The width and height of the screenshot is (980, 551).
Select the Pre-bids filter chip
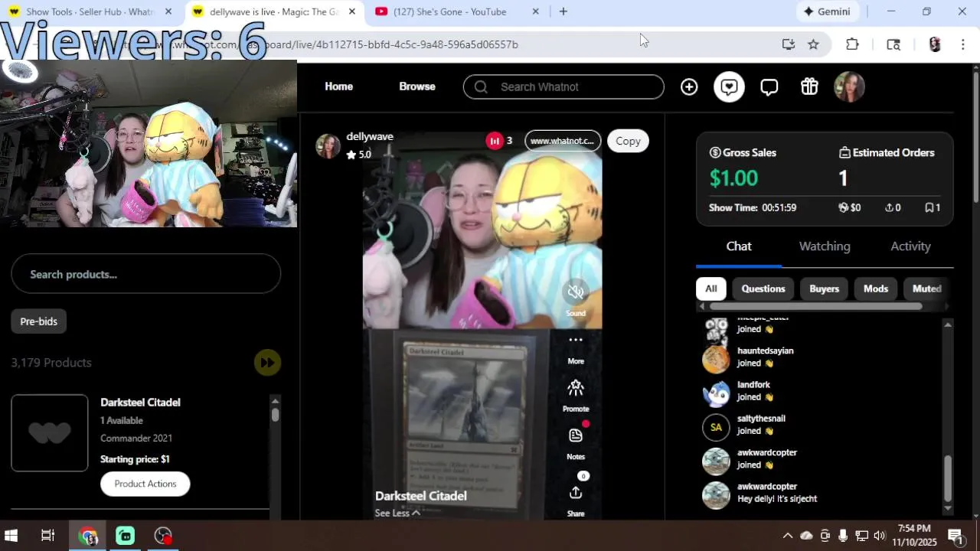[x=39, y=321]
